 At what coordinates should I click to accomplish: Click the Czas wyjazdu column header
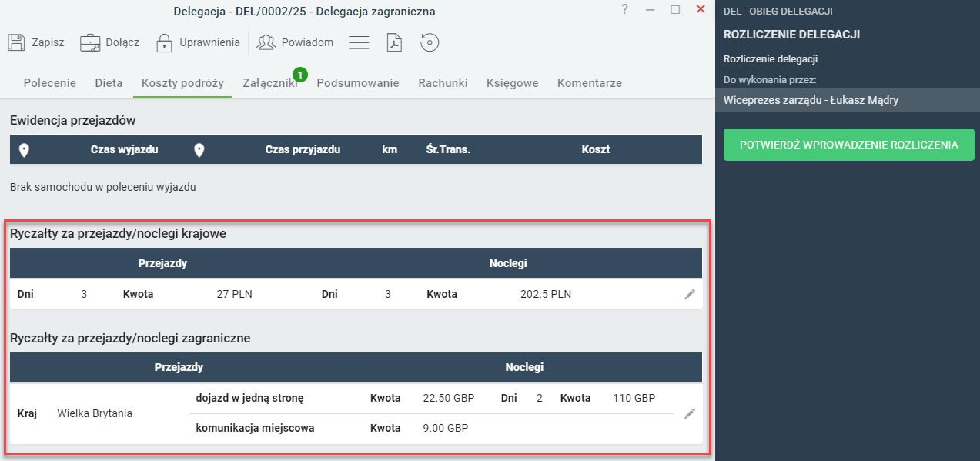pos(124,149)
